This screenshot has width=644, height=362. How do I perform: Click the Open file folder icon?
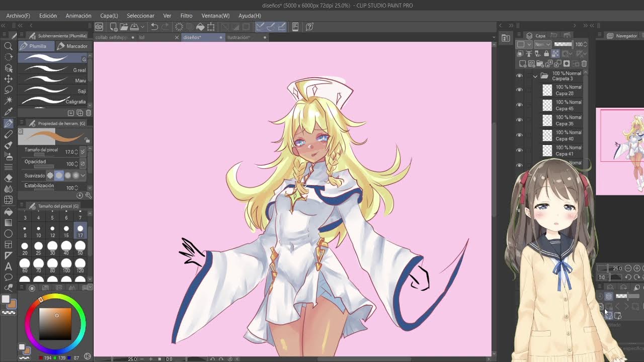pos(124,27)
